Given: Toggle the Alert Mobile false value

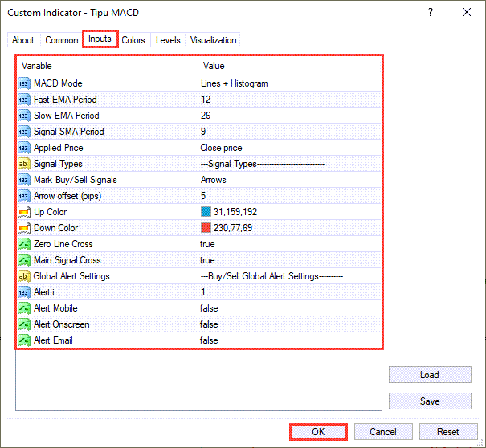Looking at the screenshot, I should coord(209,308).
